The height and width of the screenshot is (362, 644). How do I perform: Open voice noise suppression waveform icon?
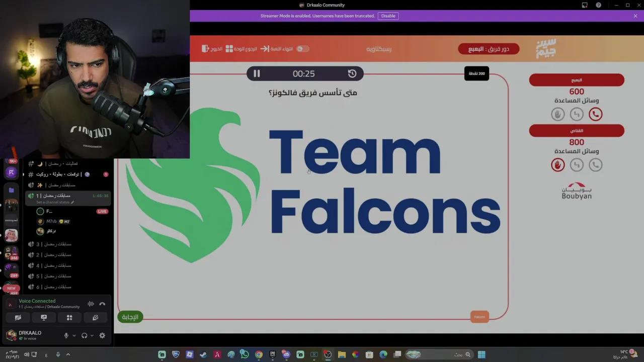[x=91, y=304]
